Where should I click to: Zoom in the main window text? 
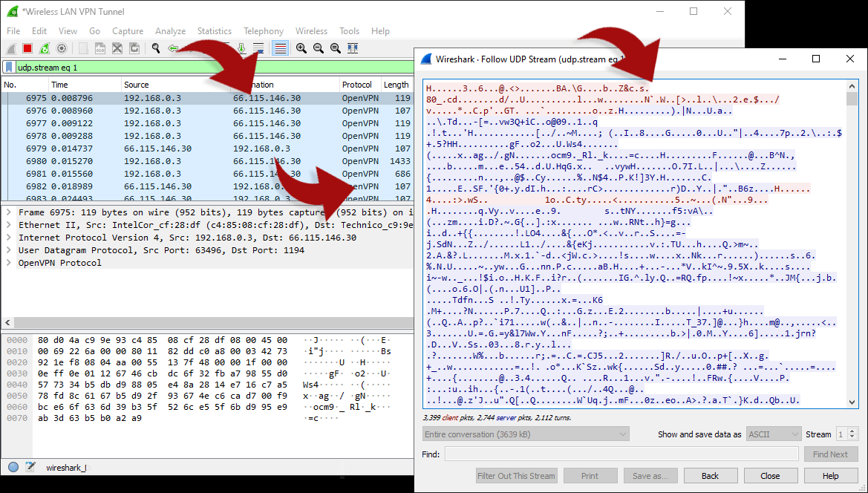click(x=301, y=49)
